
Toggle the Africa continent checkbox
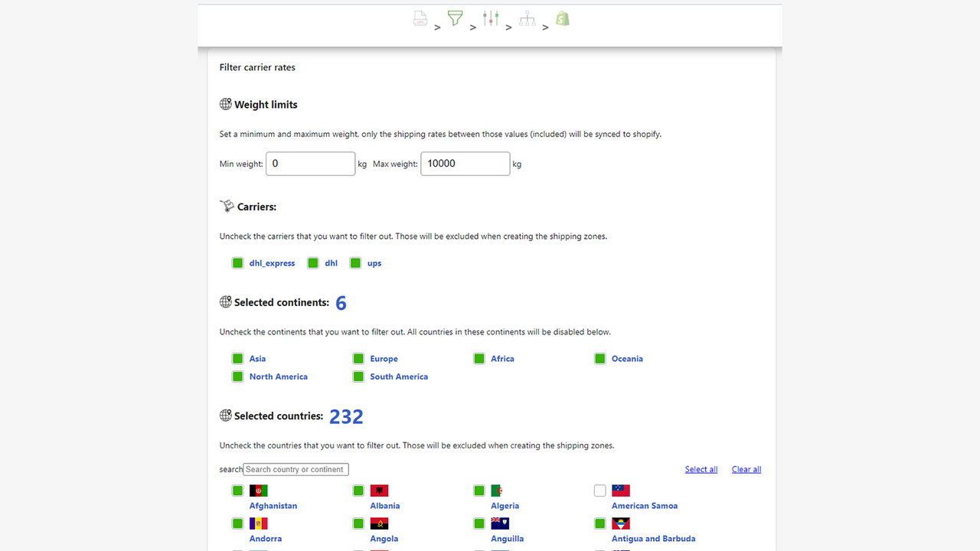click(479, 359)
